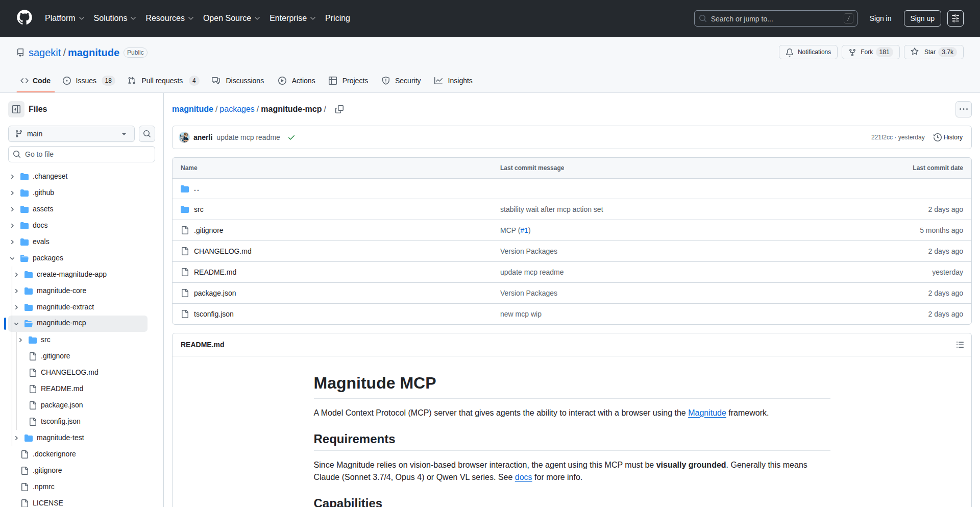Click the commit success checkmark status
980x507 pixels.
(x=291, y=137)
